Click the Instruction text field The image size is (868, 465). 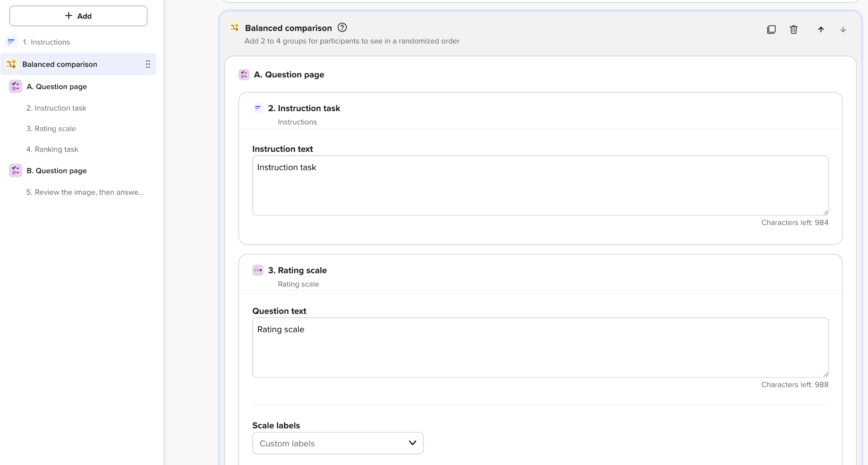(x=540, y=185)
